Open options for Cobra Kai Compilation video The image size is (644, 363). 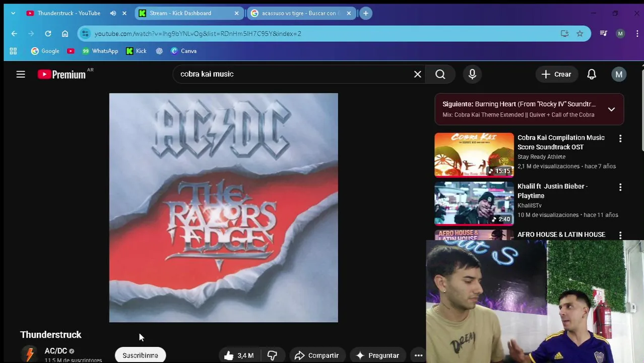[x=620, y=138]
